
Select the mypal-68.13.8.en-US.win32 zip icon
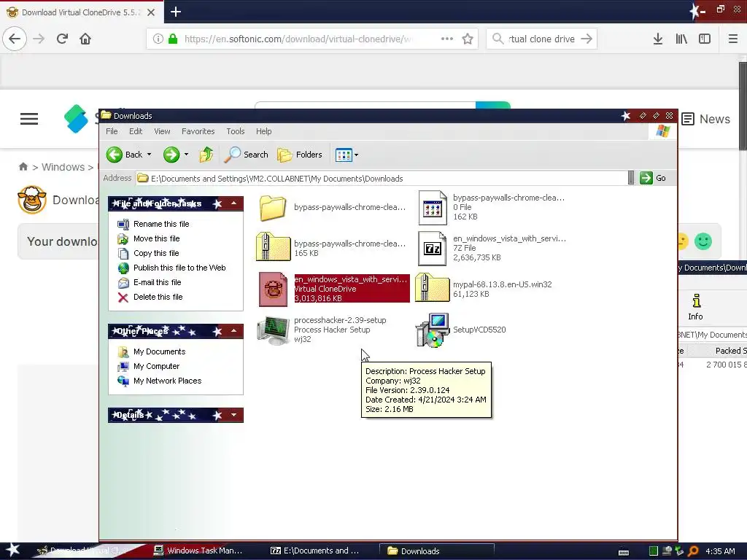tap(432, 287)
